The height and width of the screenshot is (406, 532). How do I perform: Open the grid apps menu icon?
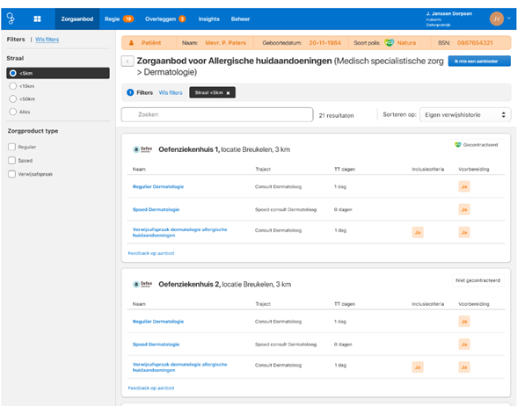(37, 18)
